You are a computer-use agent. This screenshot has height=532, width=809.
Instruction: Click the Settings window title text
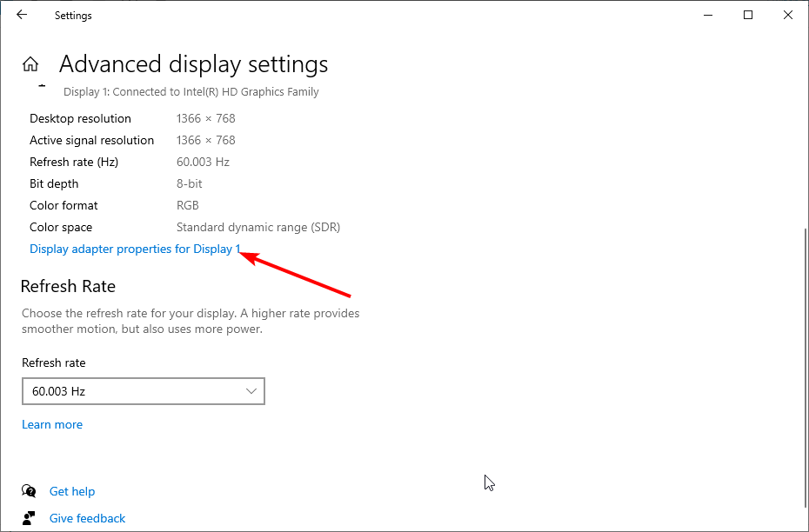[x=73, y=16]
